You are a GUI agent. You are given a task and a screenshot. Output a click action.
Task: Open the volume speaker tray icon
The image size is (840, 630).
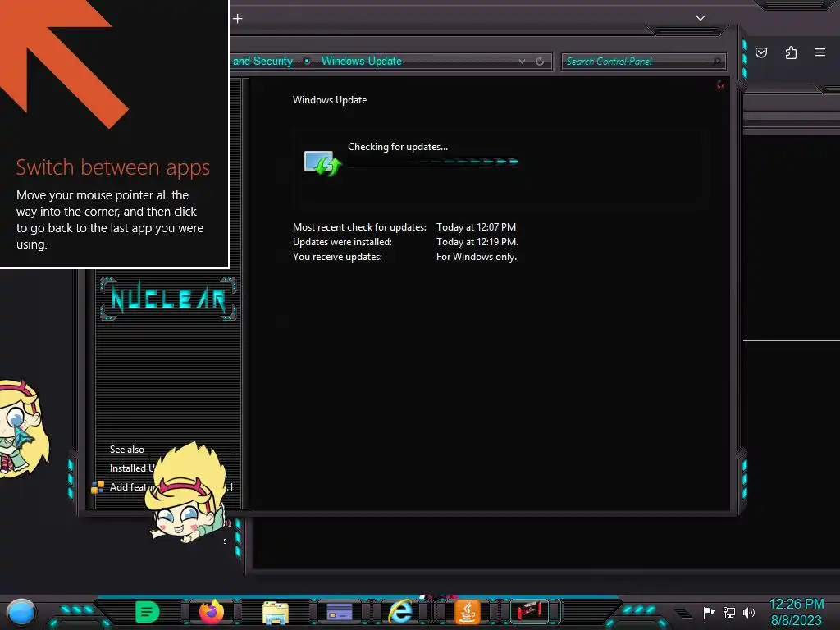749,612
